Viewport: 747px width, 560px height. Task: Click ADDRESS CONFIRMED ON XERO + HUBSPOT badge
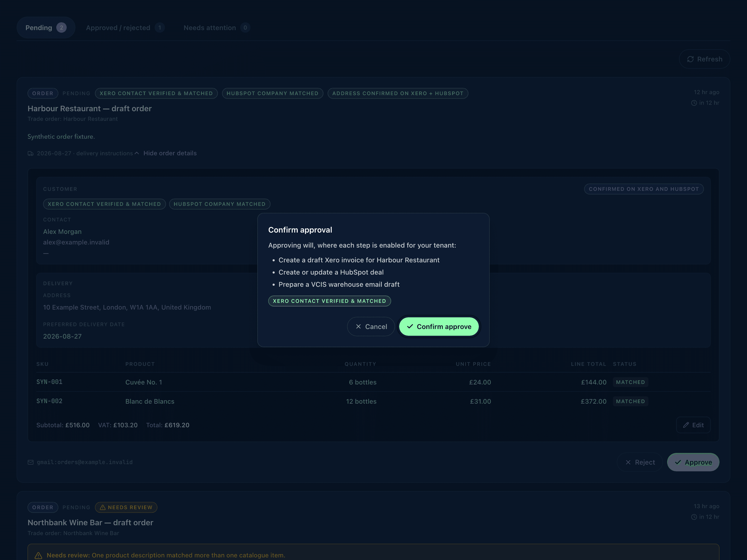coord(398,94)
